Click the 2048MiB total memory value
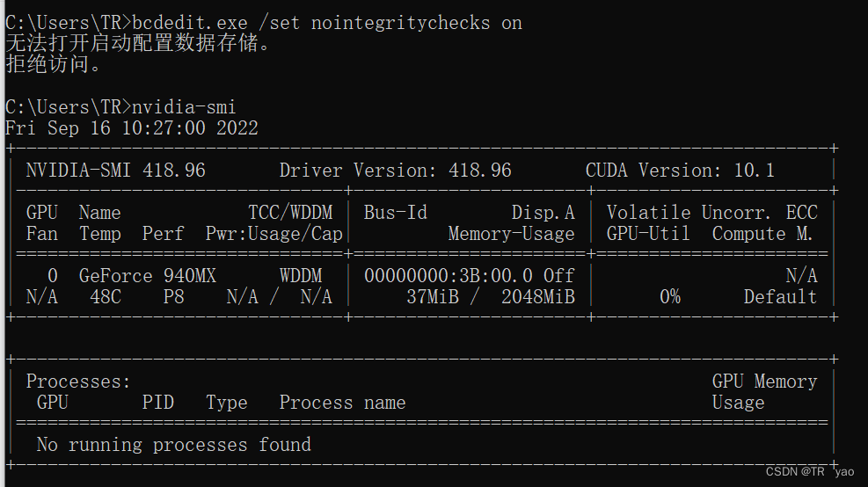Screen dimensions: 868x487 click(538, 297)
